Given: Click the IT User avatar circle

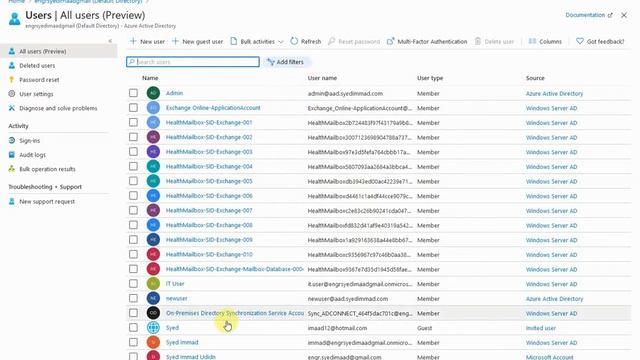Looking at the screenshot, I should coord(153,283).
